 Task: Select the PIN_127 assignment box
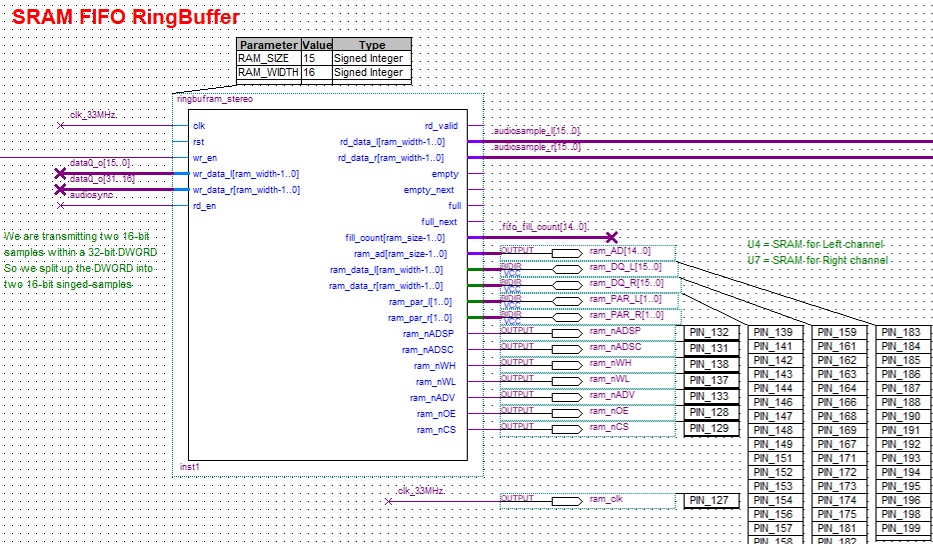click(x=712, y=501)
